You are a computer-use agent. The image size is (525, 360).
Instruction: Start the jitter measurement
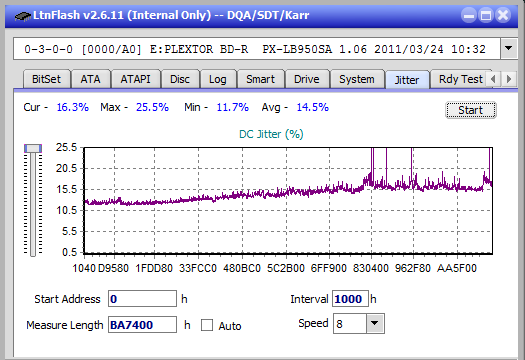[x=470, y=110]
